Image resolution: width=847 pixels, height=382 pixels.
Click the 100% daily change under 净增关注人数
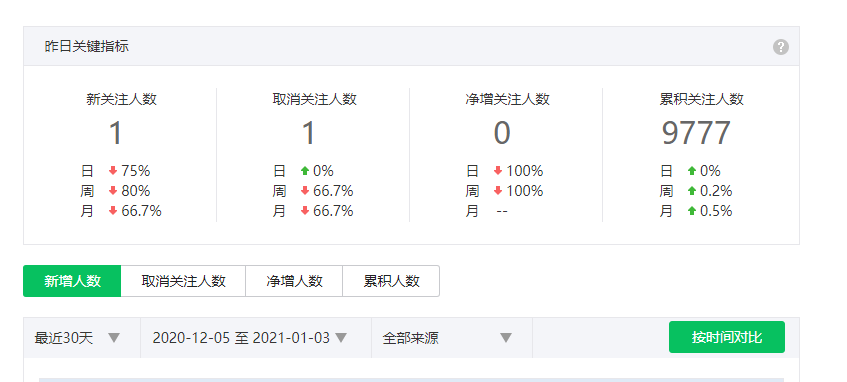click(x=525, y=171)
